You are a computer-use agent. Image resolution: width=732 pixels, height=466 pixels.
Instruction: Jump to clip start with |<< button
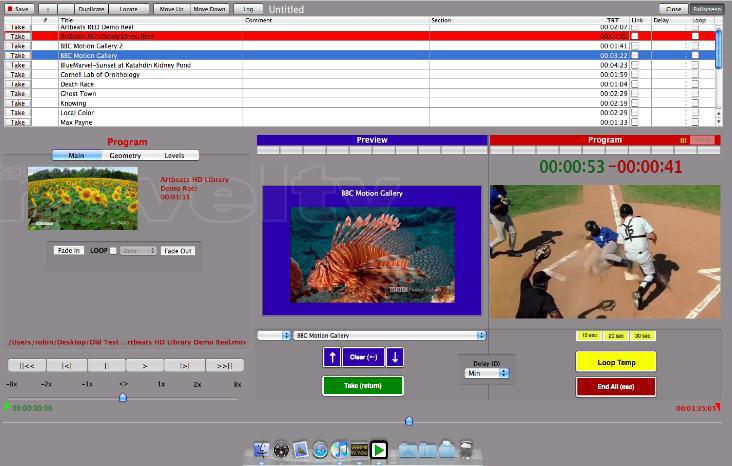coord(27,366)
